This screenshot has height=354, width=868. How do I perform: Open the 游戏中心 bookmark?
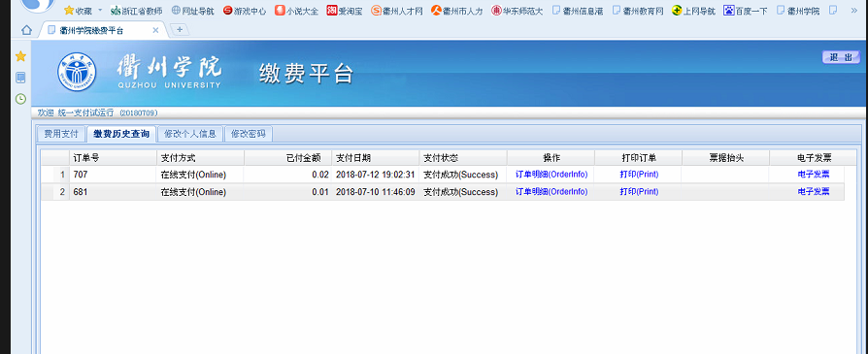(x=245, y=11)
